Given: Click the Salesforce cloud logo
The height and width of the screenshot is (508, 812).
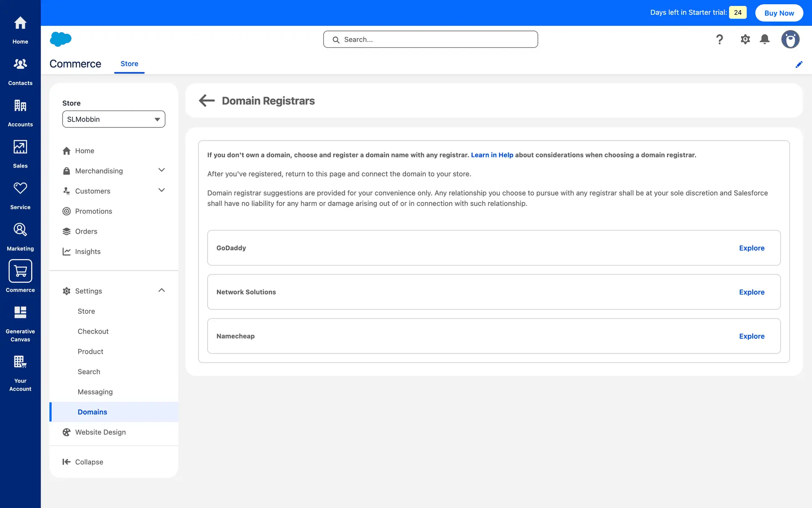Looking at the screenshot, I should pyautogui.click(x=60, y=39).
